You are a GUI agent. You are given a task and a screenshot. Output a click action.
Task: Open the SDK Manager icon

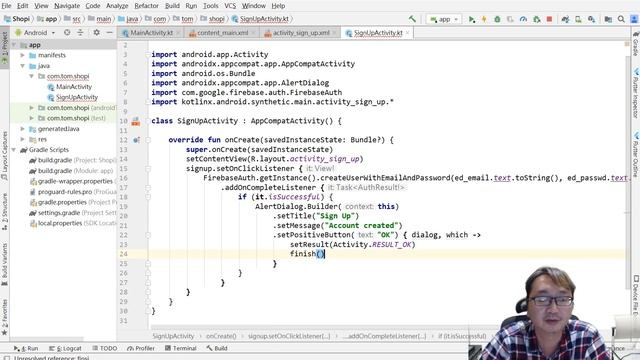591,19
